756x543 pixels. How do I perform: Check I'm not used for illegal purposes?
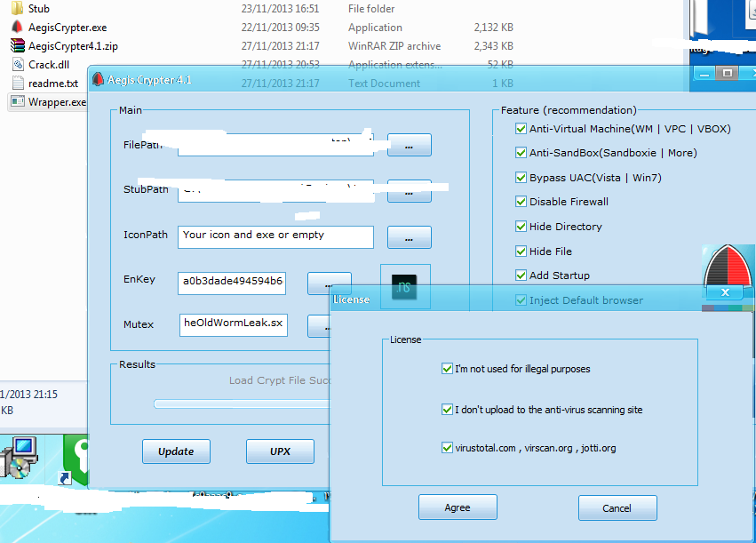(x=447, y=369)
